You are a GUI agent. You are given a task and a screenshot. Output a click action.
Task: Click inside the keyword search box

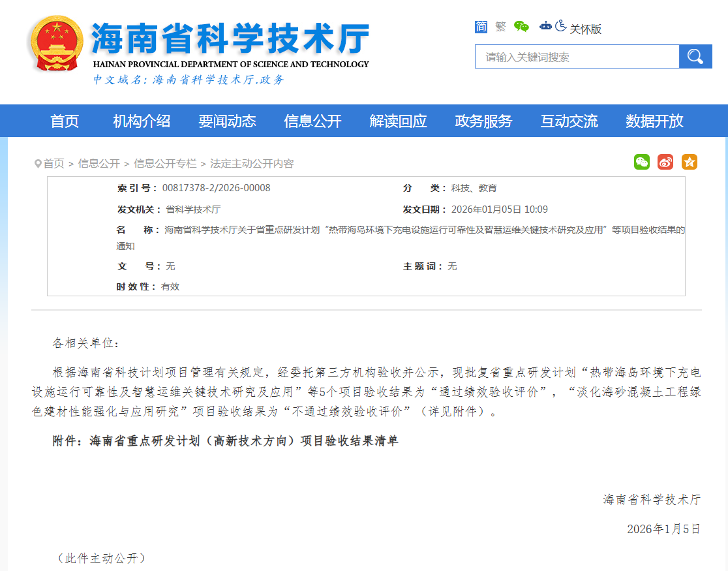click(574, 56)
